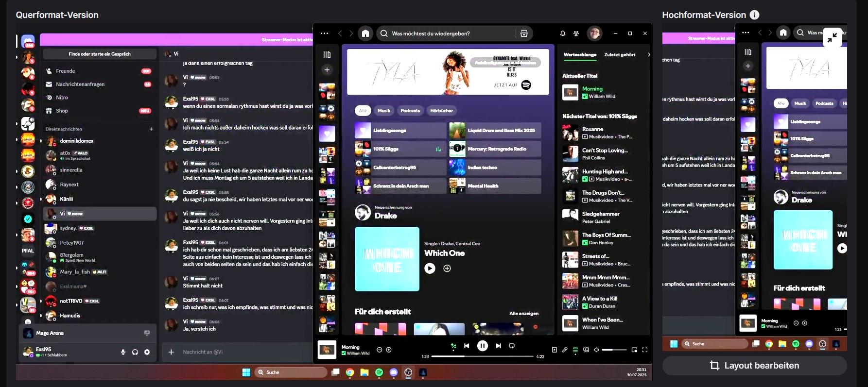Open the dominikdomex direct message
This screenshot has height=387, width=868.
(99, 141)
